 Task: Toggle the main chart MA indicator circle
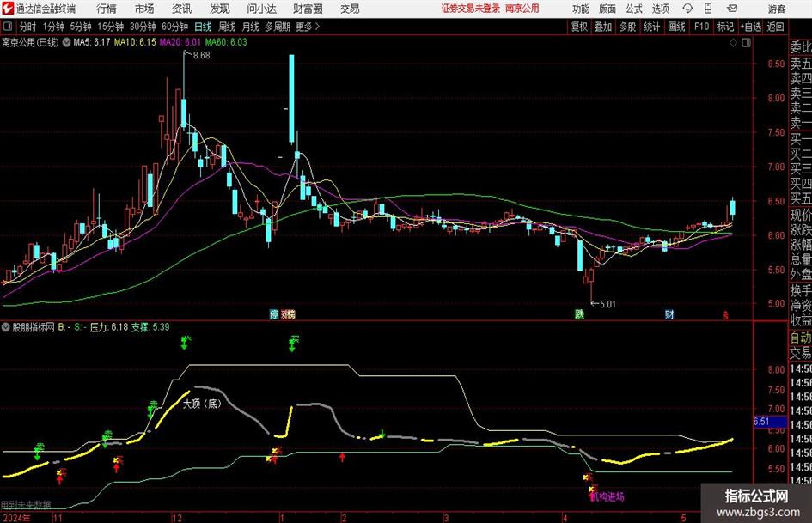click(x=66, y=42)
